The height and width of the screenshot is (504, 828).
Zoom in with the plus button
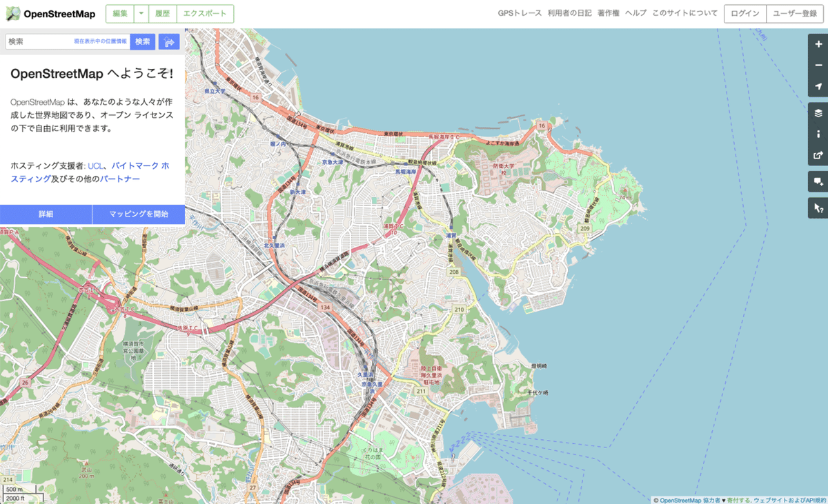click(x=818, y=44)
